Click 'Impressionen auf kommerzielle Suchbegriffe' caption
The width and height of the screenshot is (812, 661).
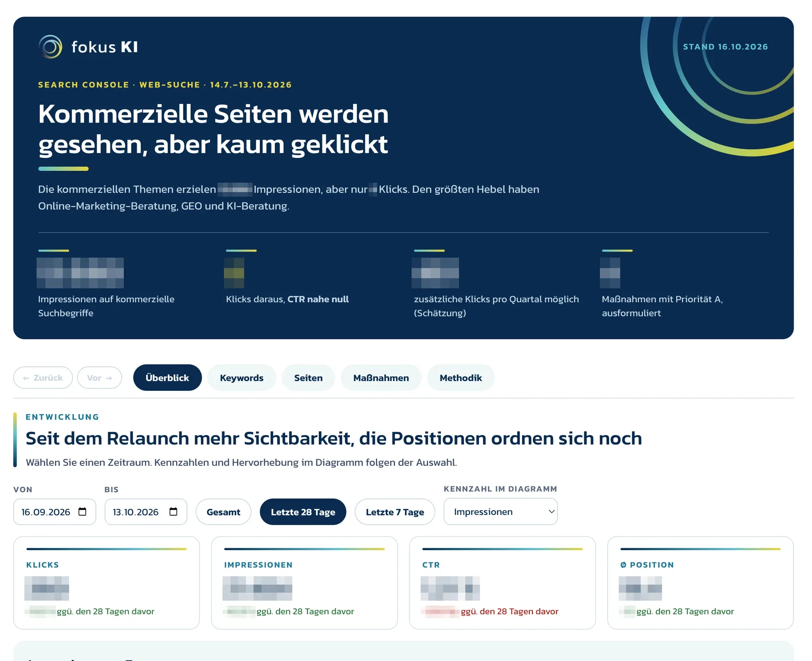point(106,306)
